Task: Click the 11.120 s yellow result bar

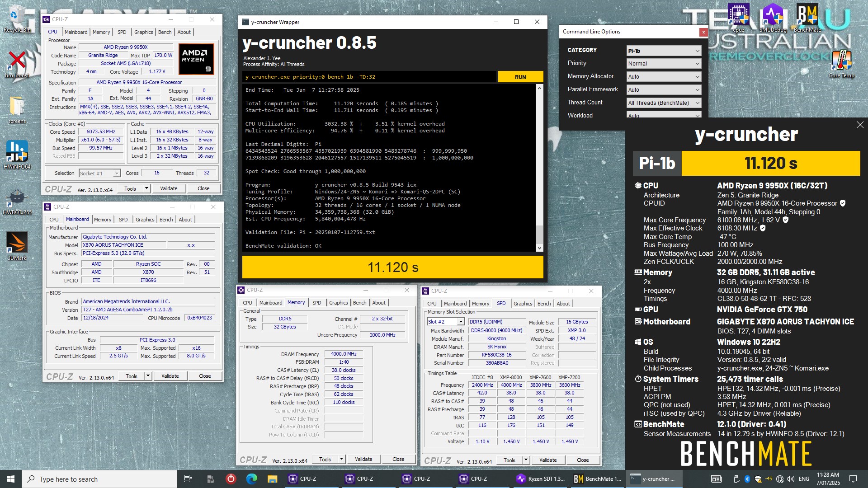Action: 393,267
